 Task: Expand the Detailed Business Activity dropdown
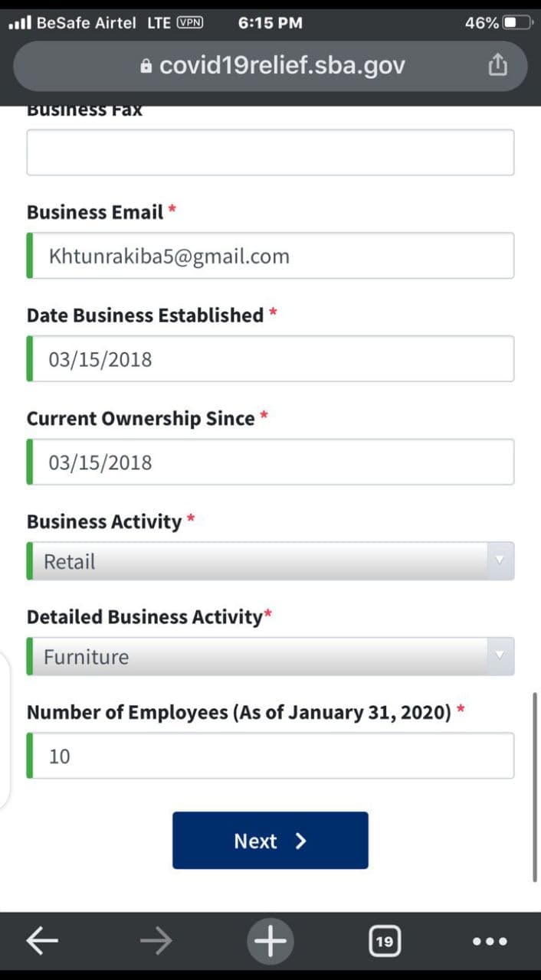(270, 656)
